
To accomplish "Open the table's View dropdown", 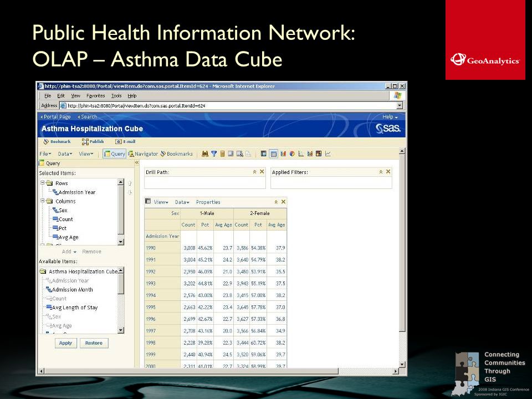I will (x=161, y=202).
